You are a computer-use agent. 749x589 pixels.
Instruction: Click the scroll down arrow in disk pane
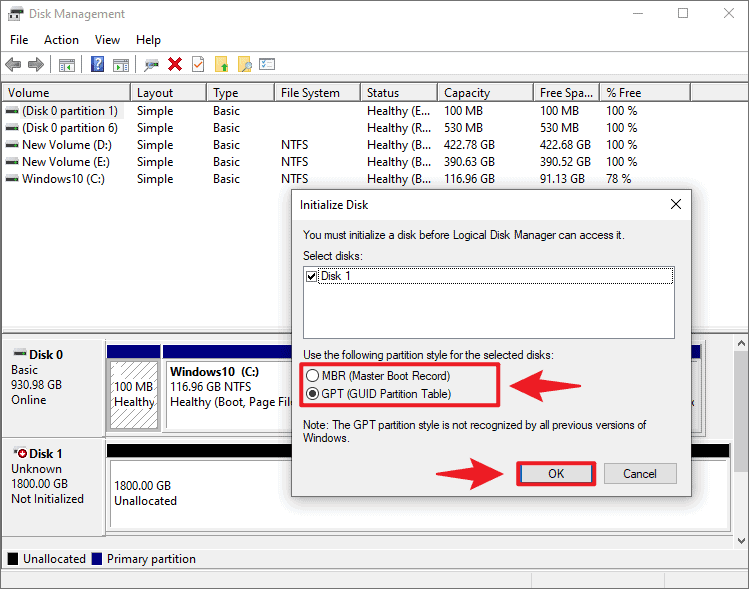point(741,541)
